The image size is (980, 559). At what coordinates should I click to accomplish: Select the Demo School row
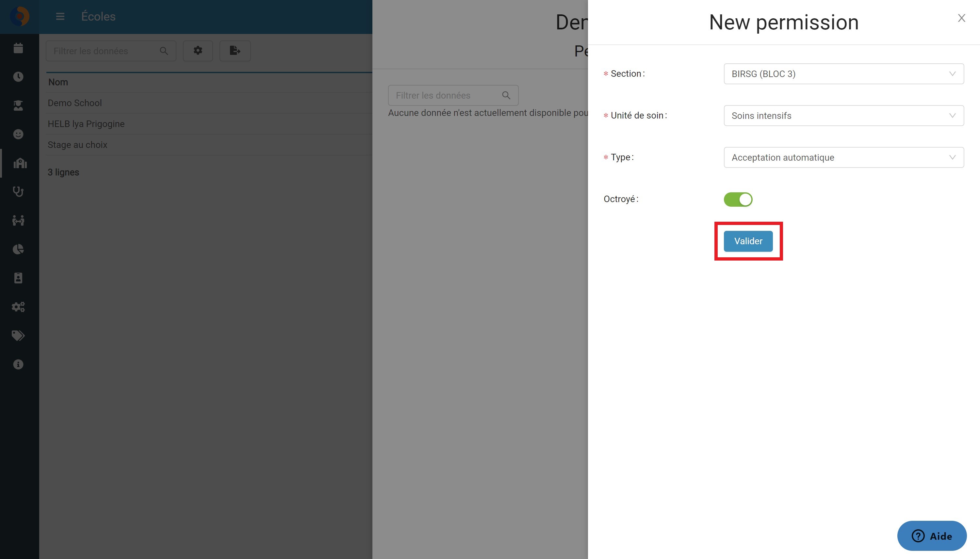click(x=209, y=103)
